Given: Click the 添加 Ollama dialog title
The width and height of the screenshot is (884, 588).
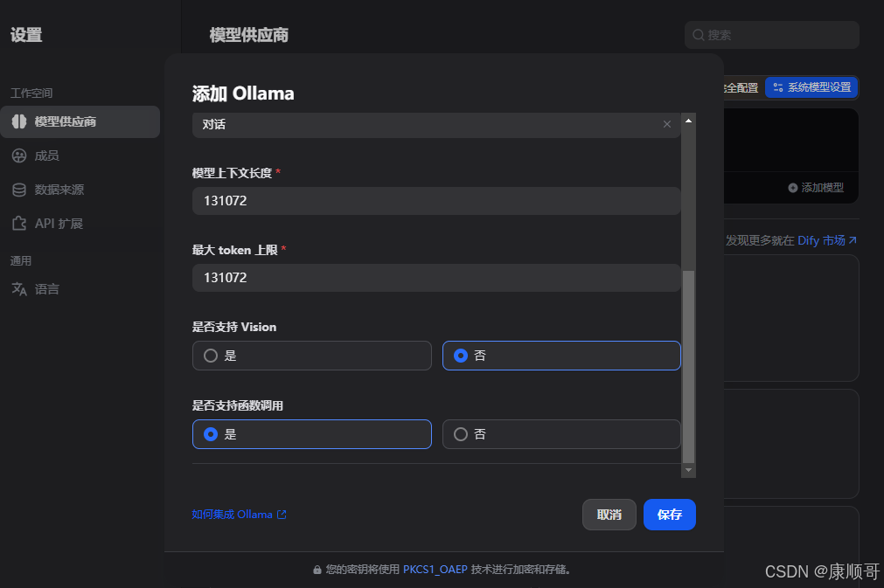Looking at the screenshot, I should 243,93.
